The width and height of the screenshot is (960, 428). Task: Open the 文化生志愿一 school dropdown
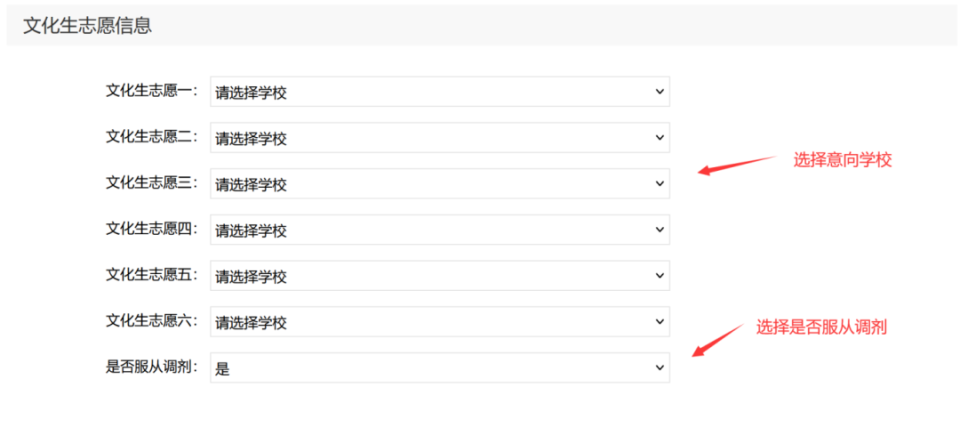click(x=438, y=92)
